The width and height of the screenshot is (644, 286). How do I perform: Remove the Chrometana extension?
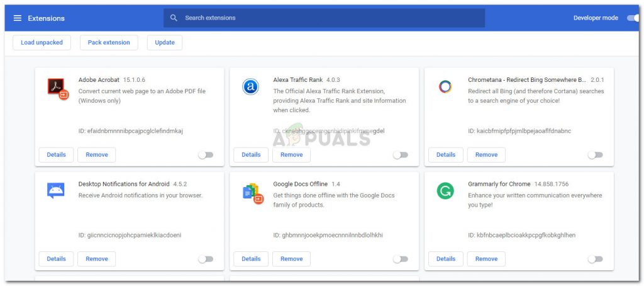[486, 155]
